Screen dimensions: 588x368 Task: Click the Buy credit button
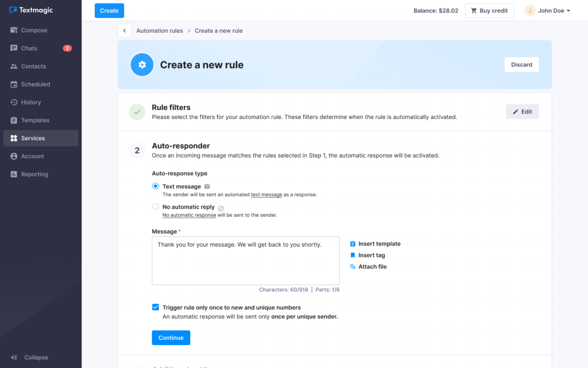coord(489,10)
